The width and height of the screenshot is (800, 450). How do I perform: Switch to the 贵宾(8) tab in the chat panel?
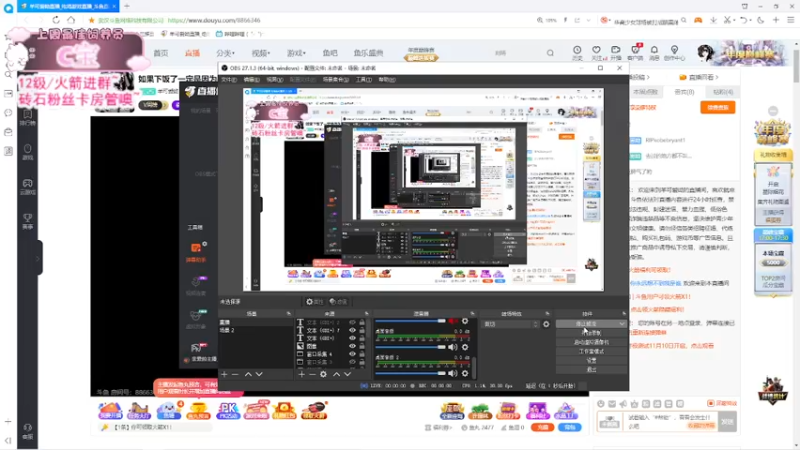coord(684,92)
